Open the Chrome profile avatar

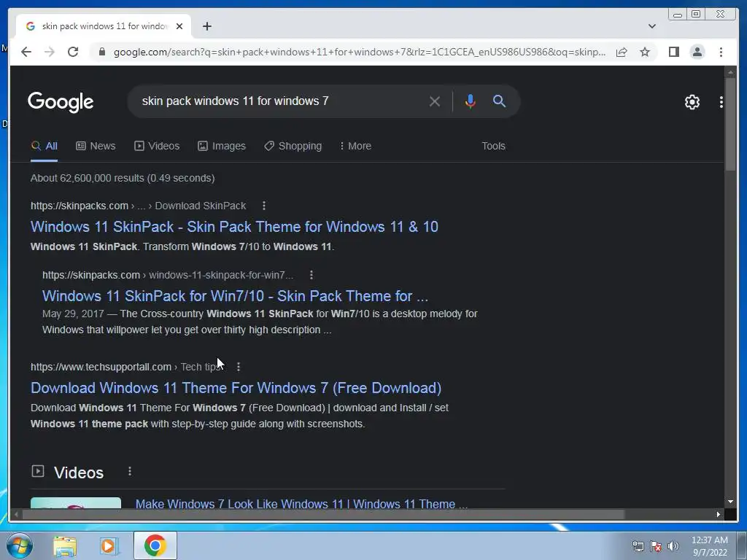(x=697, y=52)
